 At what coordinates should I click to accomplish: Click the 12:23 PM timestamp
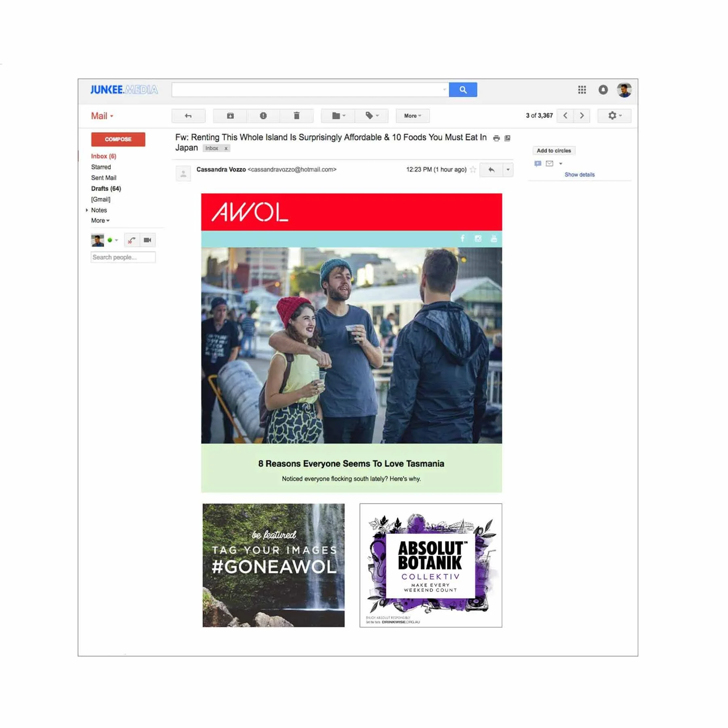pyautogui.click(x=436, y=169)
